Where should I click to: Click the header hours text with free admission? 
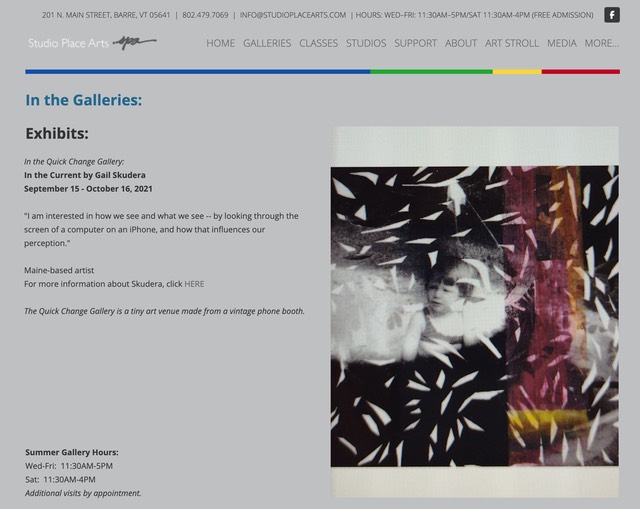pyautogui.click(x=474, y=15)
